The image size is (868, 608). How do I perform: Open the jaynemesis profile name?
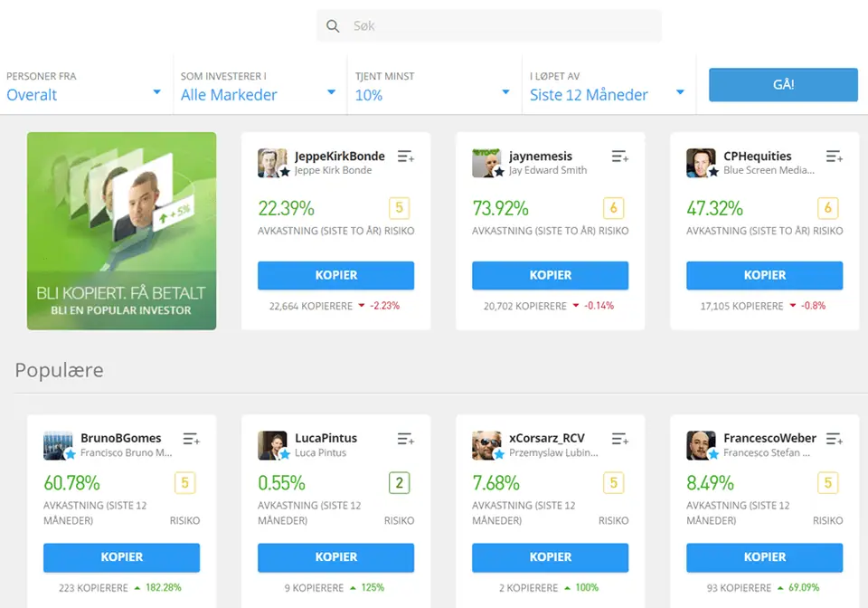(541, 157)
